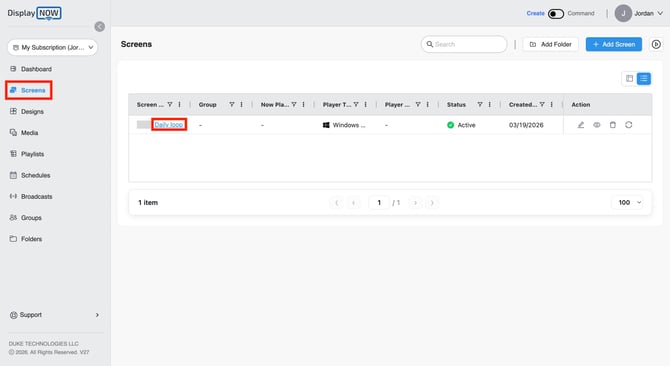Expand the Support menu
Viewport: 670px width, 366px height.
[54, 315]
